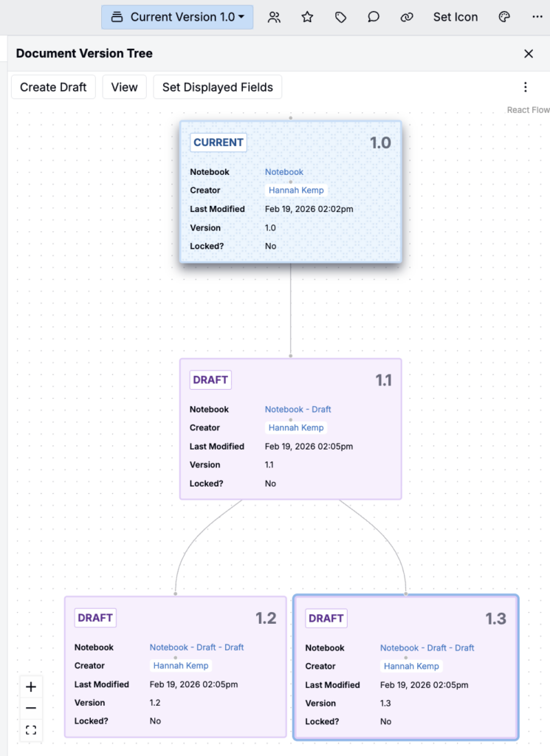Click the zoom out minus button
The image size is (550, 756).
click(x=31, y=708)
